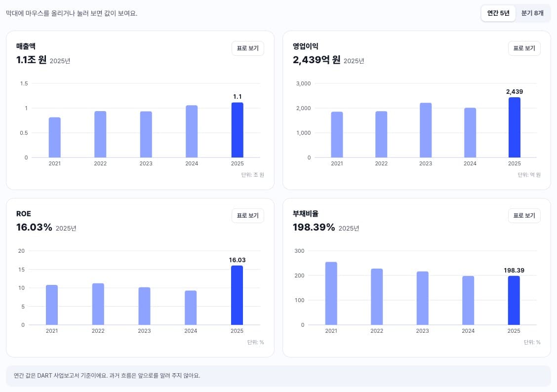Image resolution: width=557 pixels, height=392 pixels.
Task: Select the 2022 bar in 부채비율 chart
Action: tap(377, 297)
